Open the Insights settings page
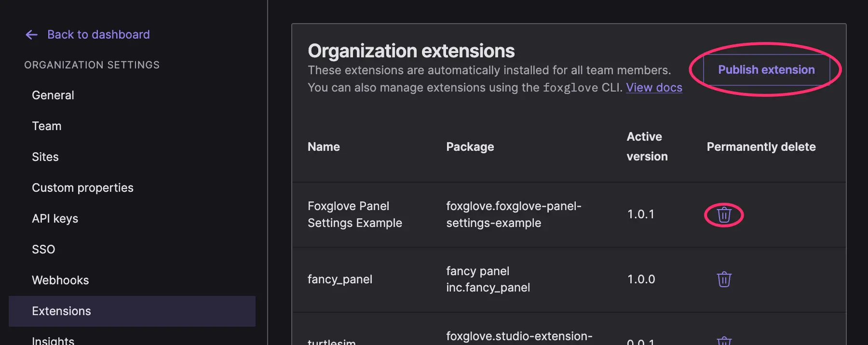Screen dimensions: 868x345 click(53, 340)
